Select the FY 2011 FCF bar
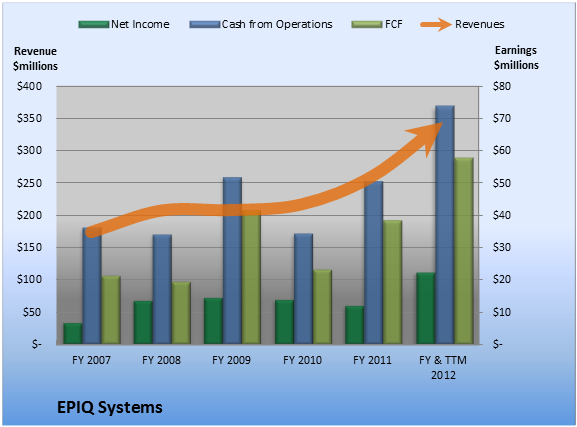577x427 pixels. pos(393,282)
